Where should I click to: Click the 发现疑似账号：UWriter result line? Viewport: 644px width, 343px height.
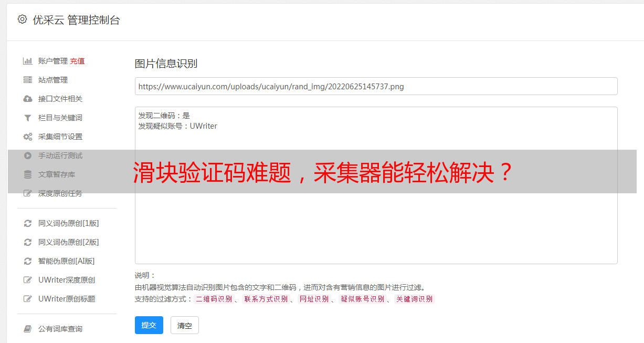178,126
